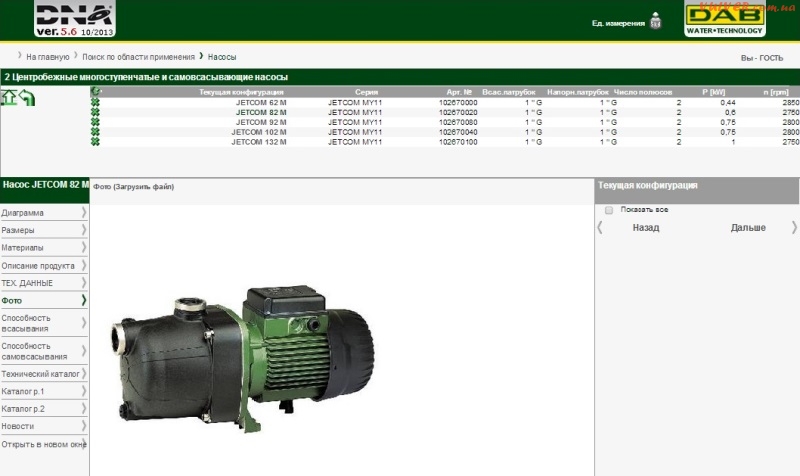The width and height of the screenshot is (800, 476).
Task: Open 'Поиск по области применения' breadcrumb
Action: [x=138, y=57]
